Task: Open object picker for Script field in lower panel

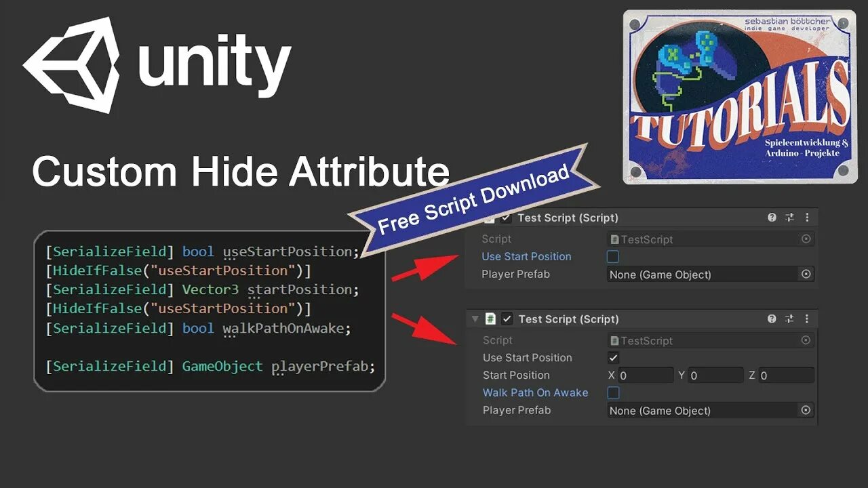Action: 806,340
